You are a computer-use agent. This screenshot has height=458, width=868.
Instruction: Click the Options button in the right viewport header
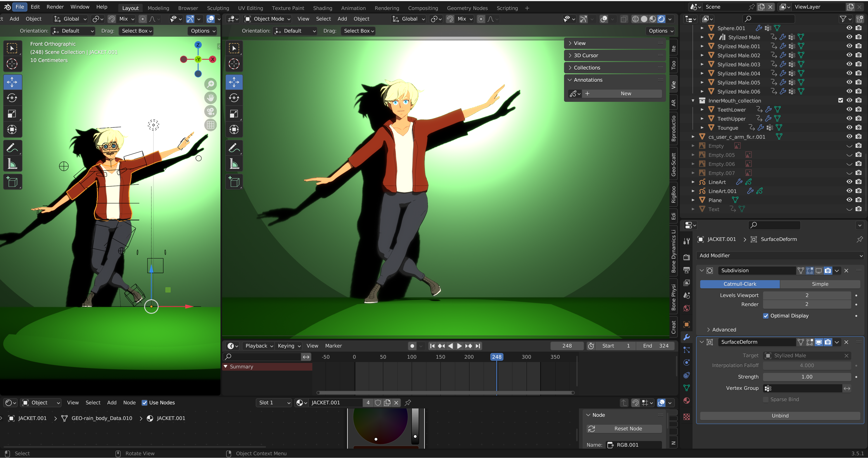[x=660, y=31]
